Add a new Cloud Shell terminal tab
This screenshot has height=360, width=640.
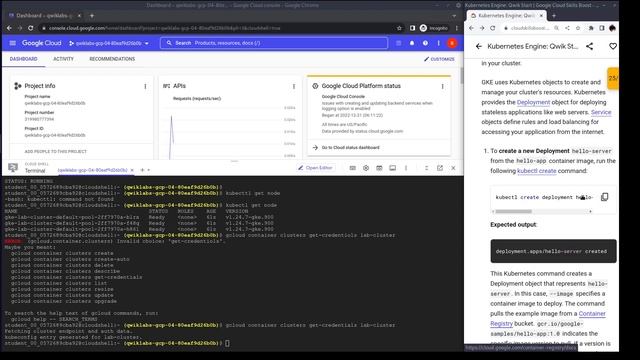point(142,170)
